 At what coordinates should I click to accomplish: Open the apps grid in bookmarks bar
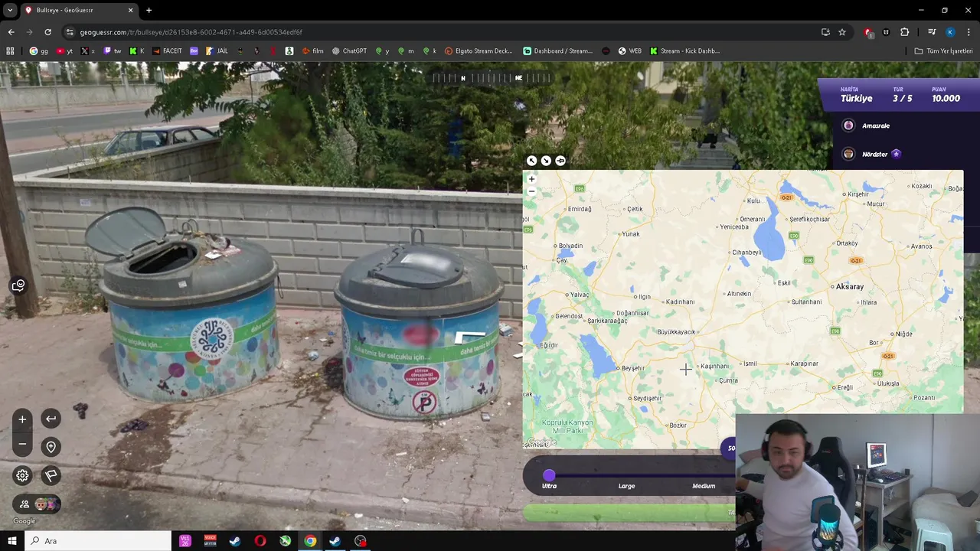[x=10, y=51]
